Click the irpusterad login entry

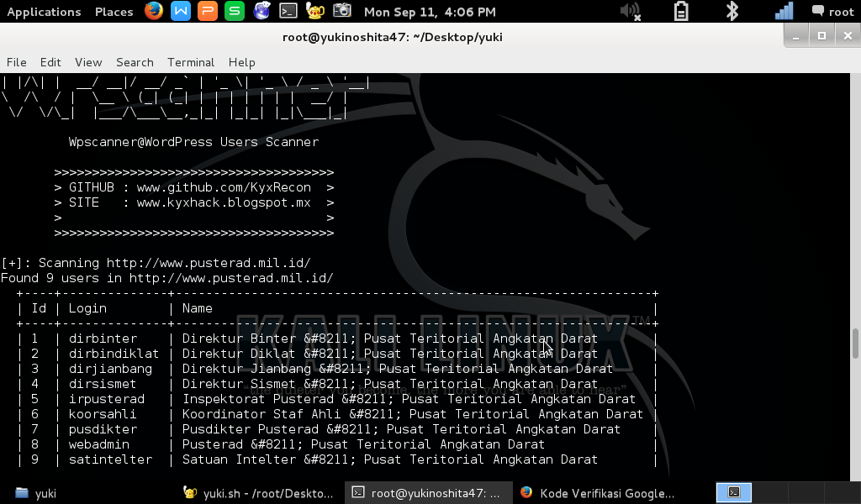(x=107, y=399)
